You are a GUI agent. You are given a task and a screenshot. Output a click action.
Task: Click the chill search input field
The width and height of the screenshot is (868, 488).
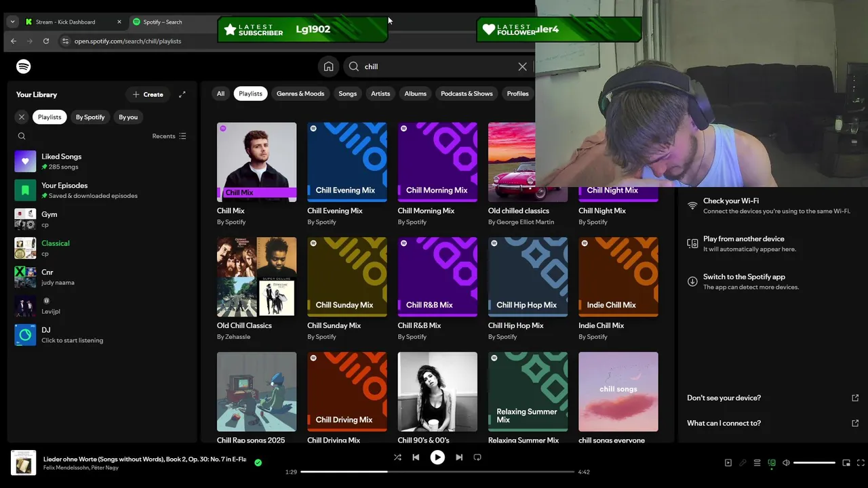(437, 66)
